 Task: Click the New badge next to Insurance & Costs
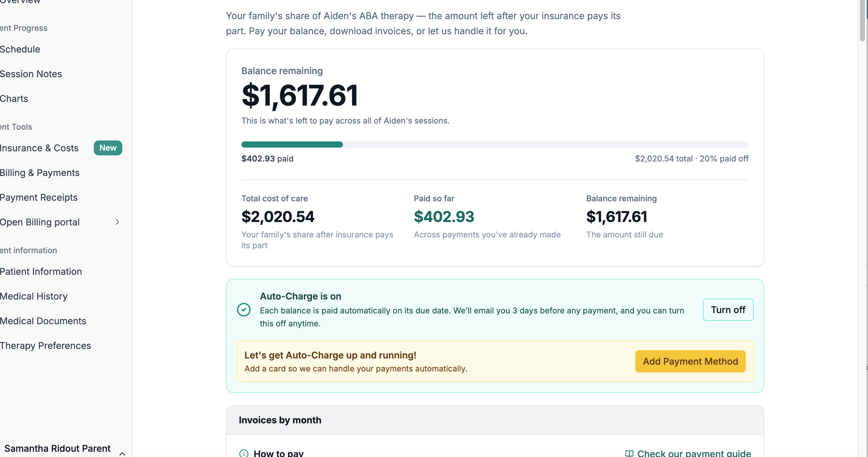108,148
